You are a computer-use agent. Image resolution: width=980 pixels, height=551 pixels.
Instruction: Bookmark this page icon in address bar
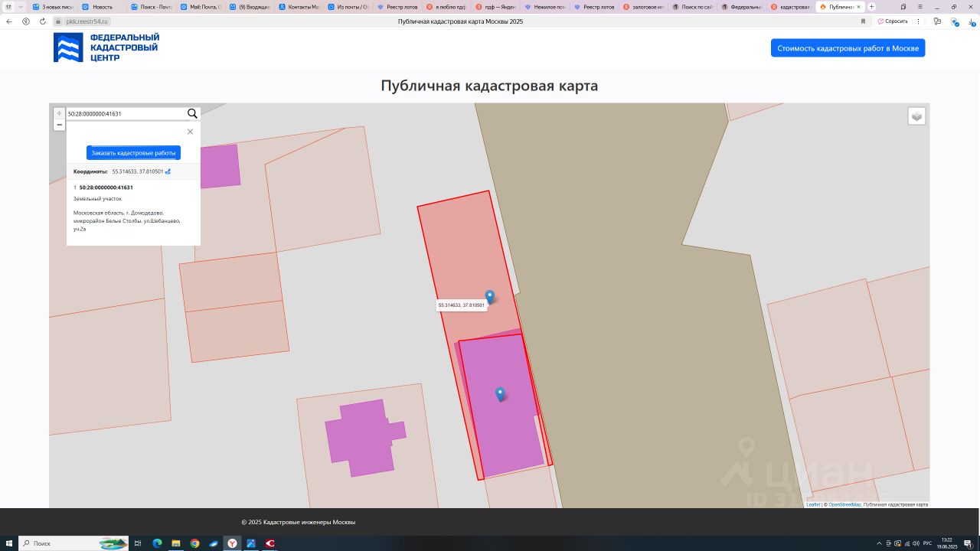tap(863, 21)
